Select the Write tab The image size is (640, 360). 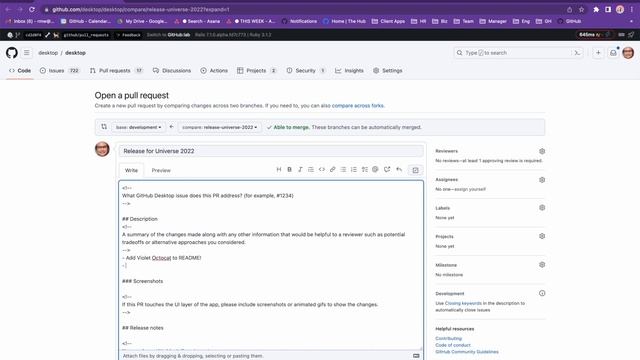click(x=131, y=170)
